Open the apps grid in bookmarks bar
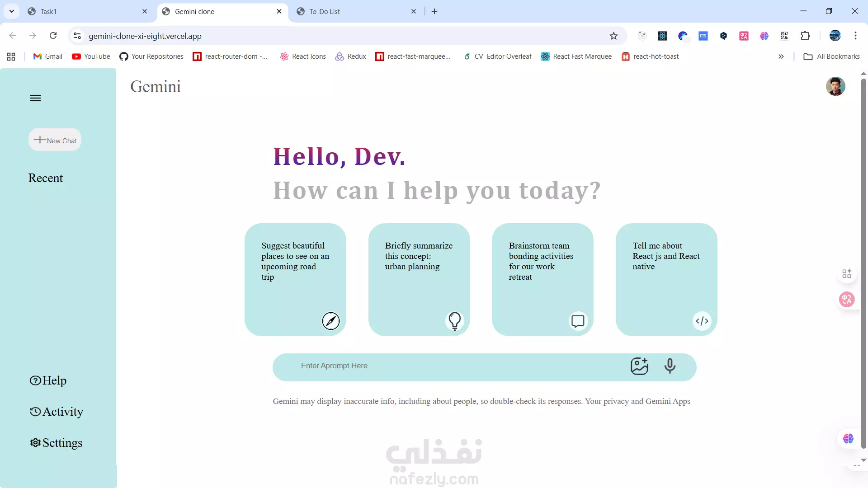 pos(11,56)
